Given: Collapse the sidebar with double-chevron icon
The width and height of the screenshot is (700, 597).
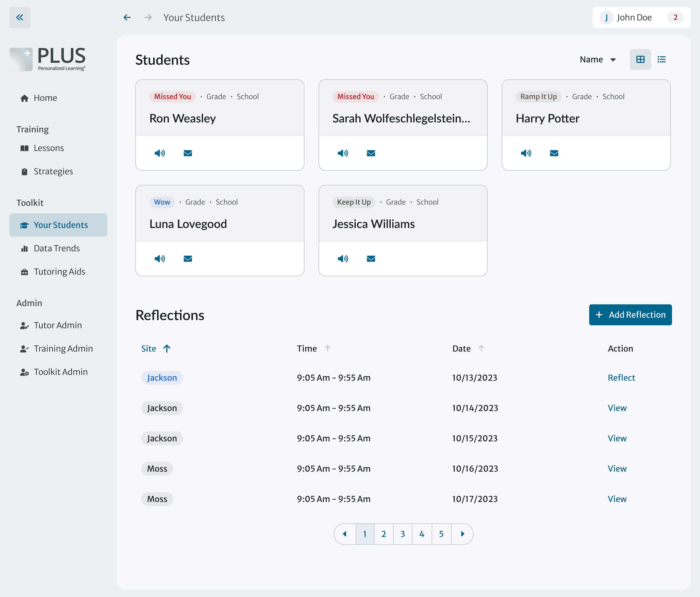Looking at the screenshot, I should click(x=20, y=17).
